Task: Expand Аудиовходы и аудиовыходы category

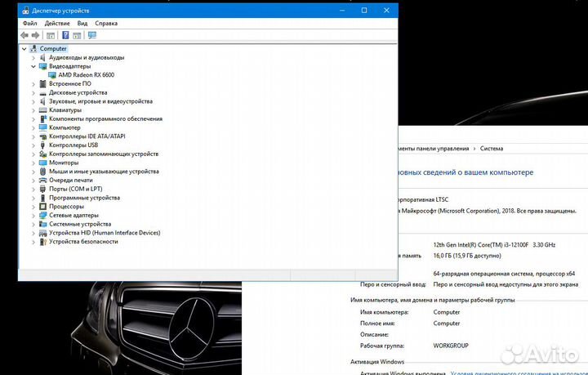Action: (33, 58)
